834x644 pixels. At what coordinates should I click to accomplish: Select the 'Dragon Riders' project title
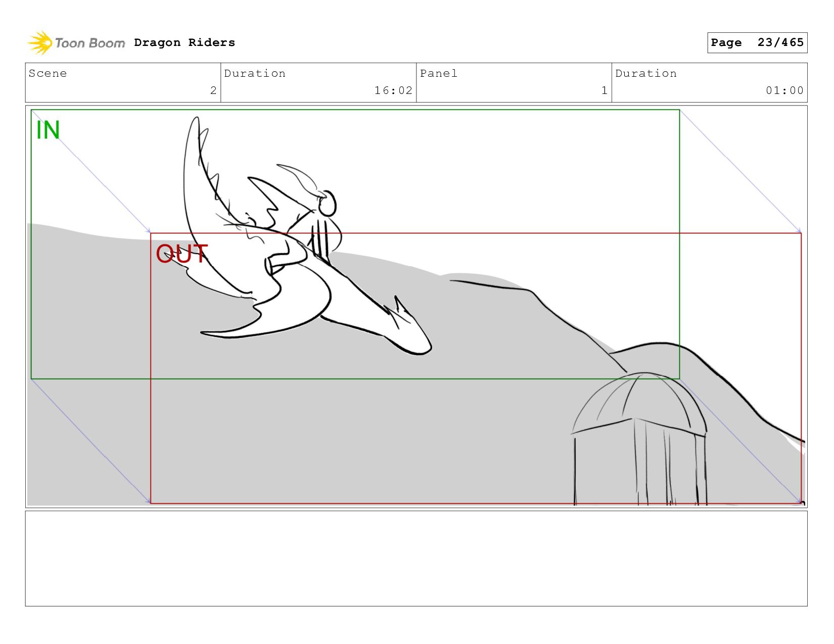[184, 42]
